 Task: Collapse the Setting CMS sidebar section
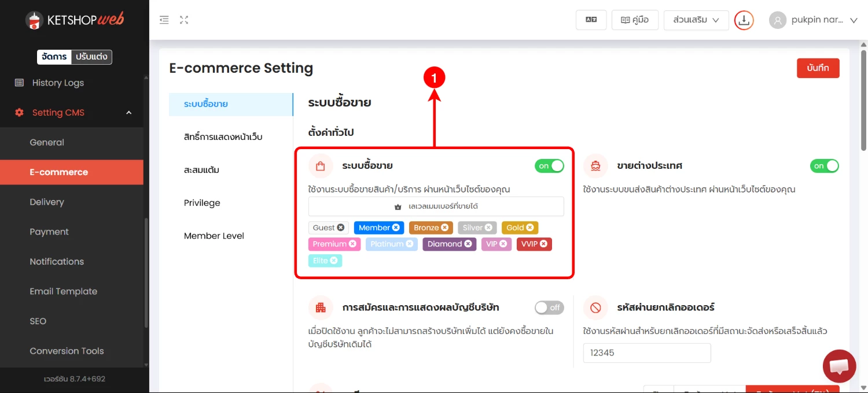(x=128, y=113)
